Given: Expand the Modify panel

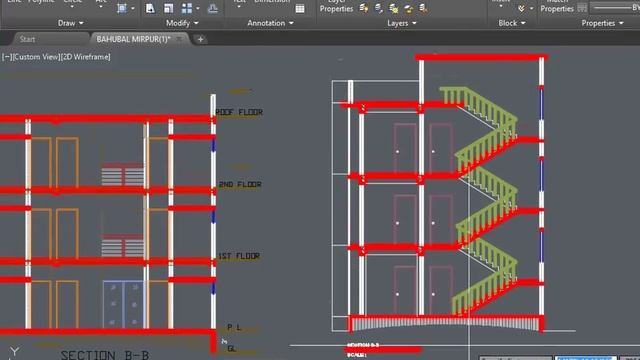Looking at the screenshot, I should 182,23.
